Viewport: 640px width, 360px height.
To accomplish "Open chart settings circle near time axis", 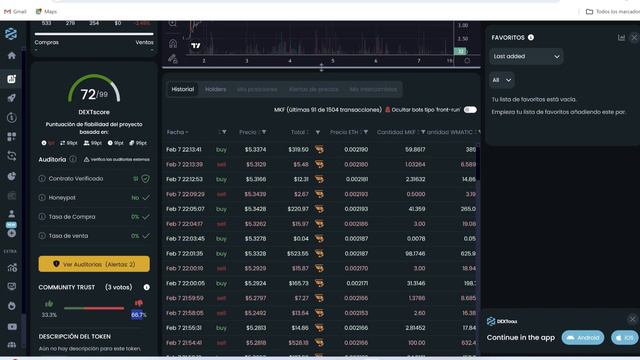I will coord(467,60).
